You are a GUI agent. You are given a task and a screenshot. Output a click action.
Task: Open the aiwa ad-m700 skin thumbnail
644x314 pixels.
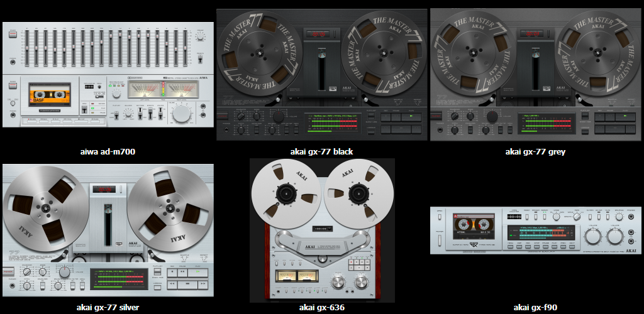point(108,75)
